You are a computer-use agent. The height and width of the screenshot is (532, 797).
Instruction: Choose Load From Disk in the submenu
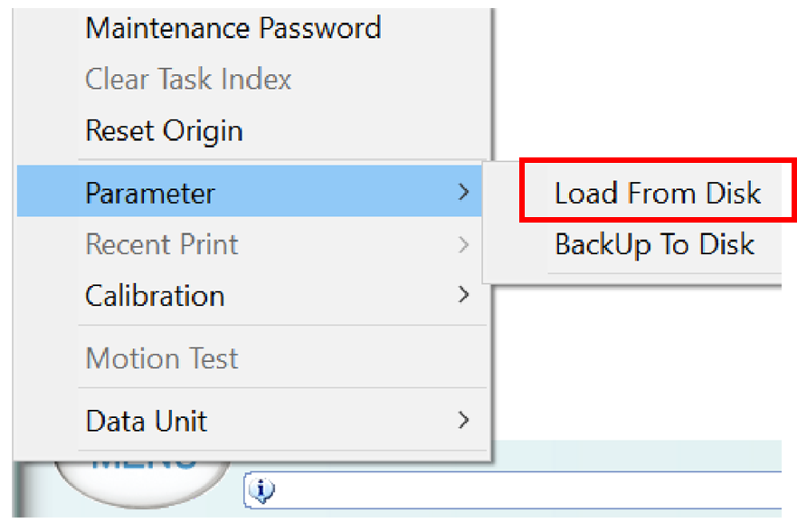pos(658,193)
